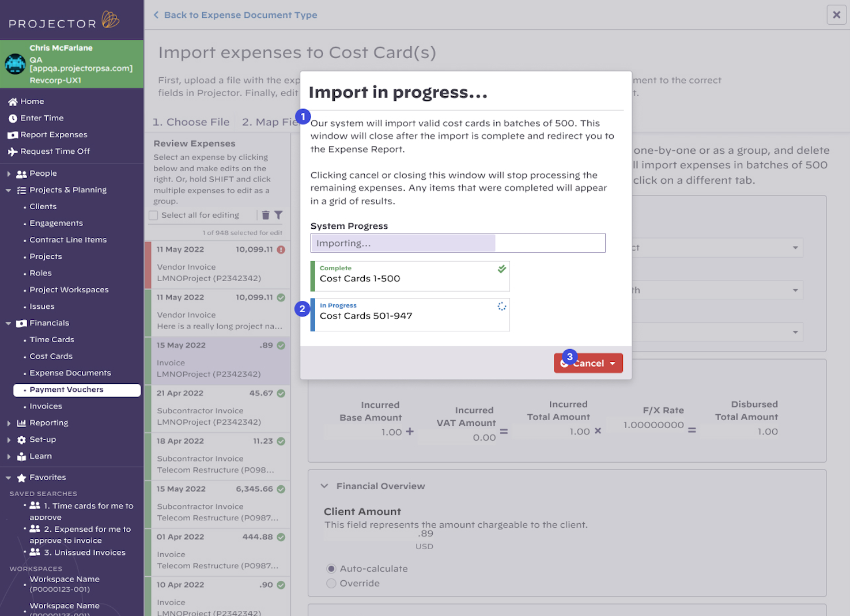Click the red error icon on first 10,099.11 expense
Viewport: 850px width, 616px height.
pyautogui.click(x=281, y=250)
